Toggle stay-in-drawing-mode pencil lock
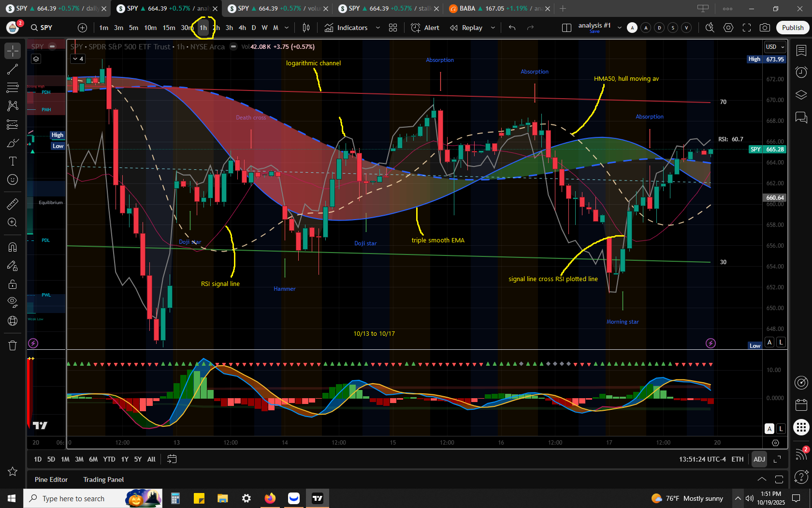 coord(13,266)
